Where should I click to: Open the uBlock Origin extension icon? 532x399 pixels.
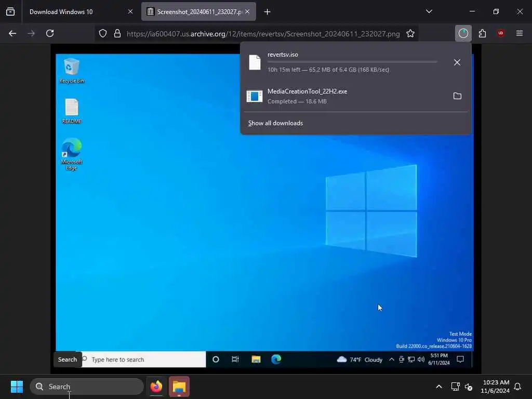[501, 33]
